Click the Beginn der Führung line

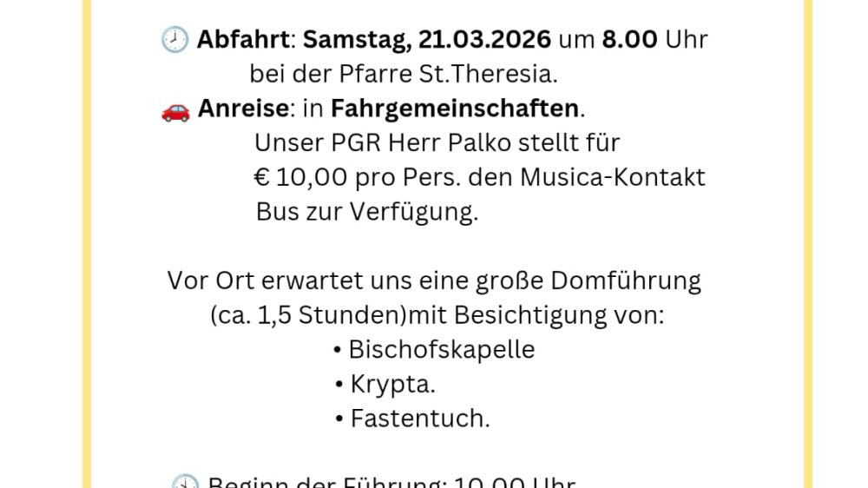point(391,483)
